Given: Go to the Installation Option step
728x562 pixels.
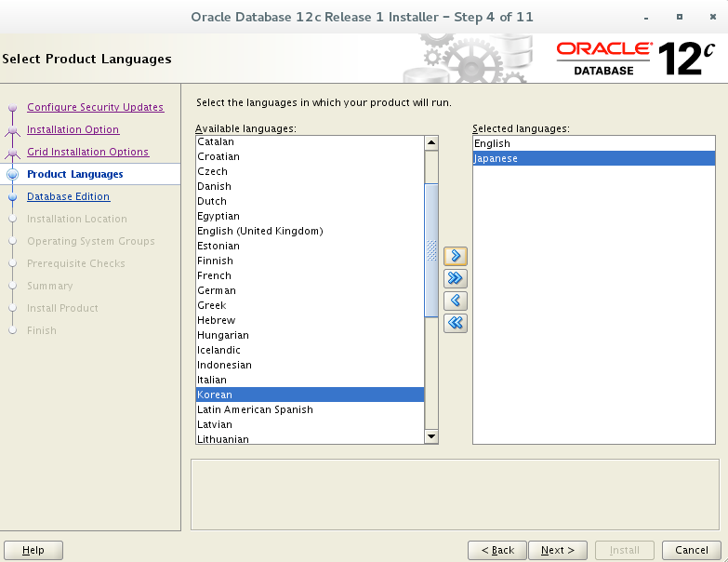Looking at the screenshot, I should point(73,129).
